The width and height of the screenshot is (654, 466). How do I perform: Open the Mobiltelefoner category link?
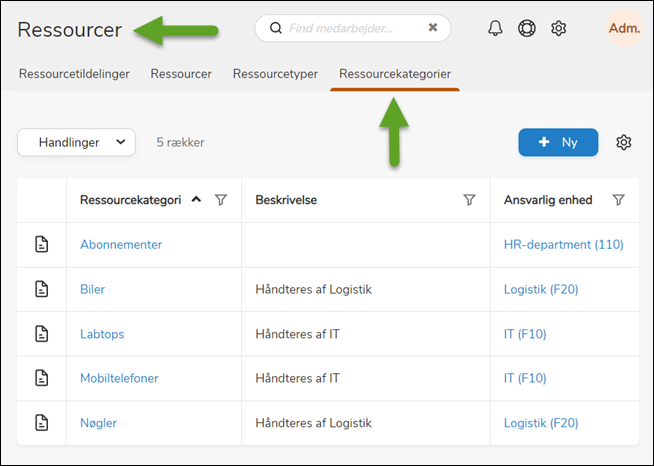tap(119, 378)
